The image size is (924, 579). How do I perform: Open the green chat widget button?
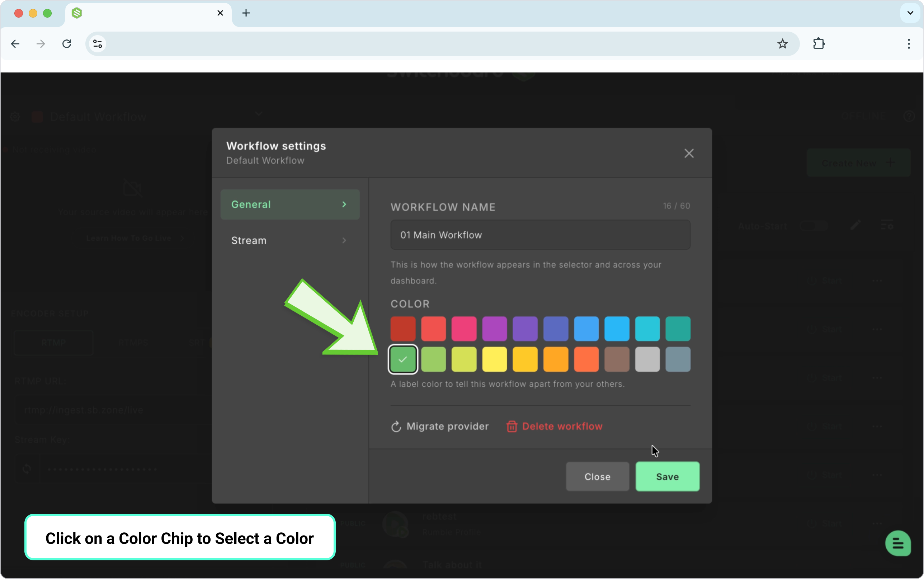[897, 543]
